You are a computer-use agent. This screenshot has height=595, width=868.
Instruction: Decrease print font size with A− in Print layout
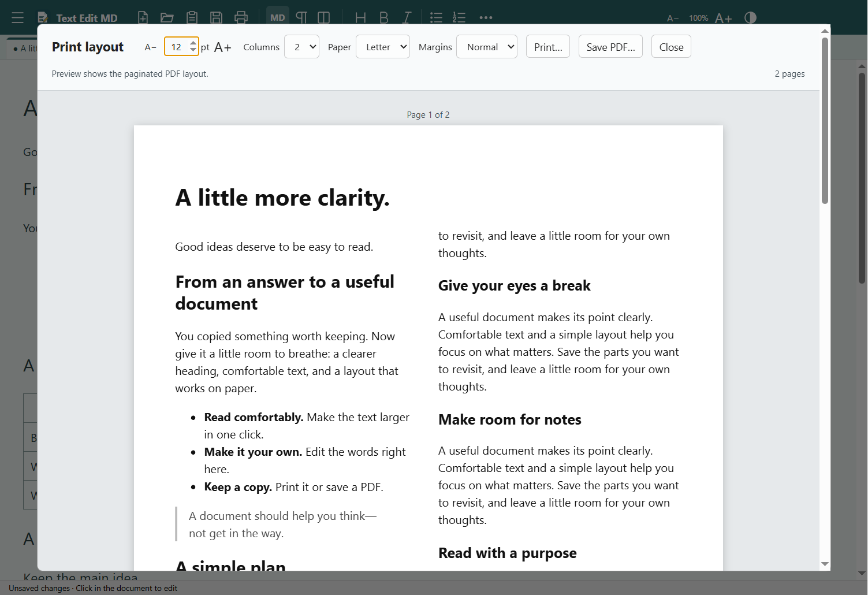pos(150,47)
